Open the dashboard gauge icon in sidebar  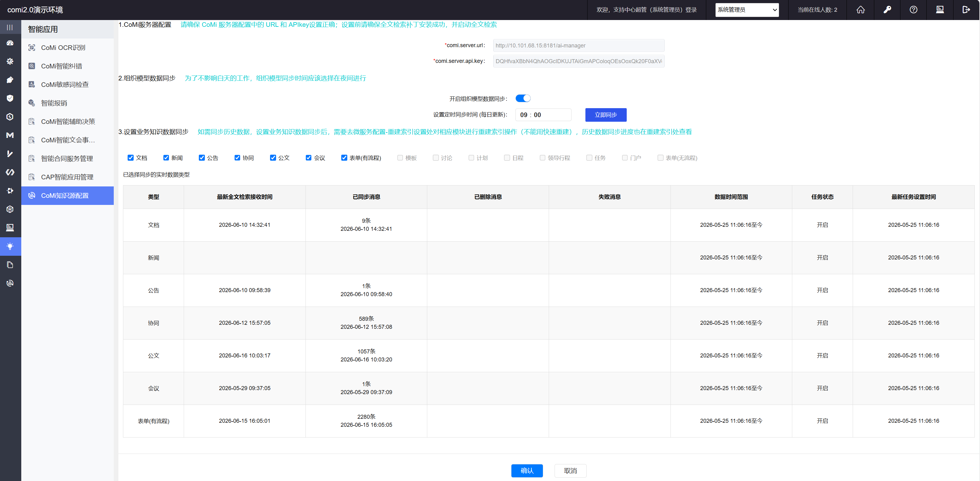pyautogui.click(x=10, y=43)
